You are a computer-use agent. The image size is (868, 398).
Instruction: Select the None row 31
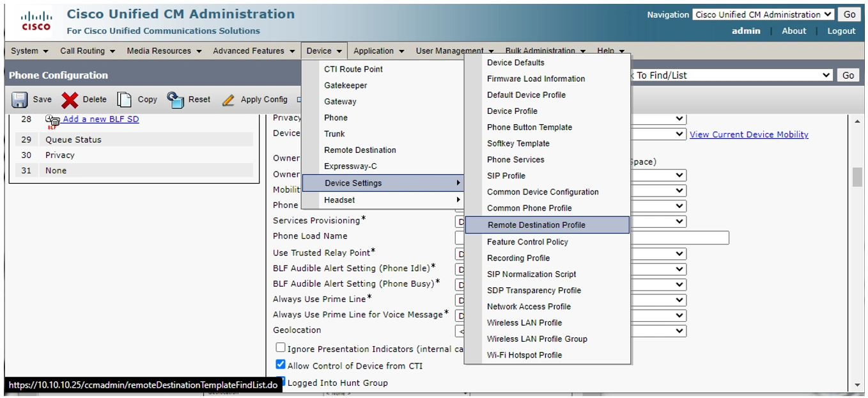click(x=134, y=170)
